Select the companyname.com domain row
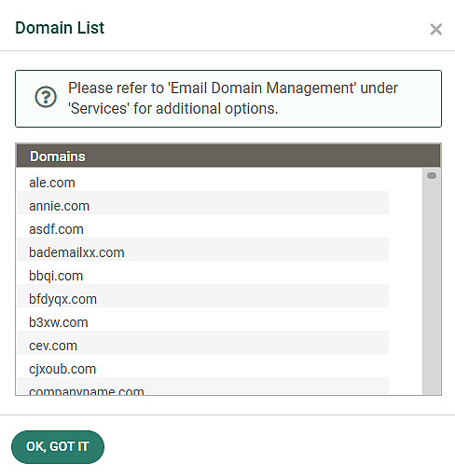This screenshot has height=476, width=455. pyautogui.click(x=202, y=387)
